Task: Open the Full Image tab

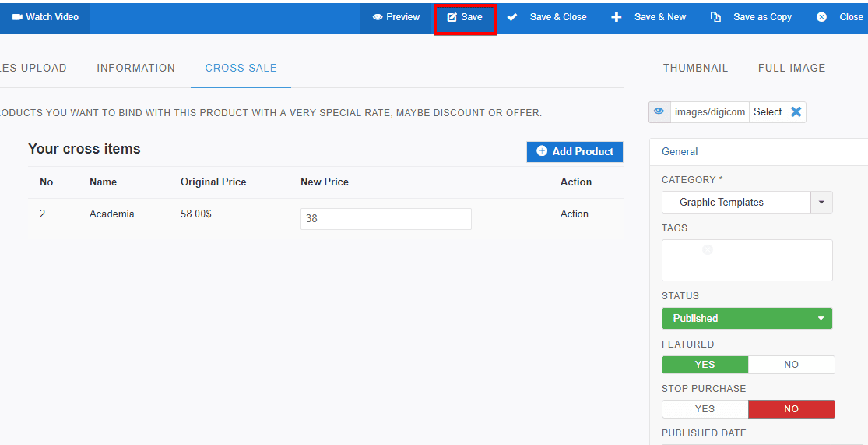Action: coord(791,69)
